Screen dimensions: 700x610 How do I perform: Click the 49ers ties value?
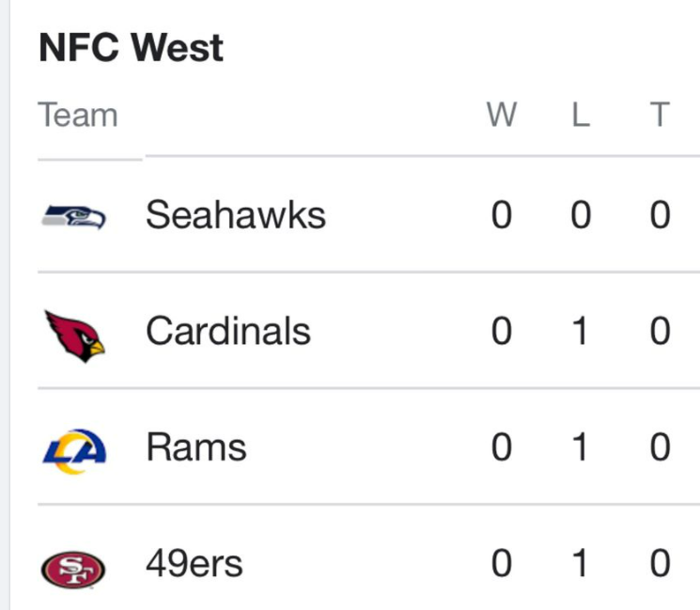click(x=661, y=564)
